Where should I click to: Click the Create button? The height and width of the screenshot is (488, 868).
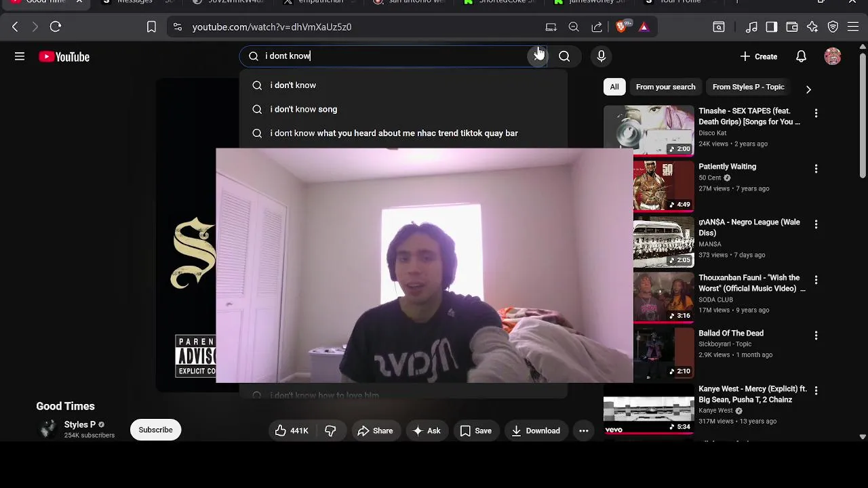click(x=759, y=56)
